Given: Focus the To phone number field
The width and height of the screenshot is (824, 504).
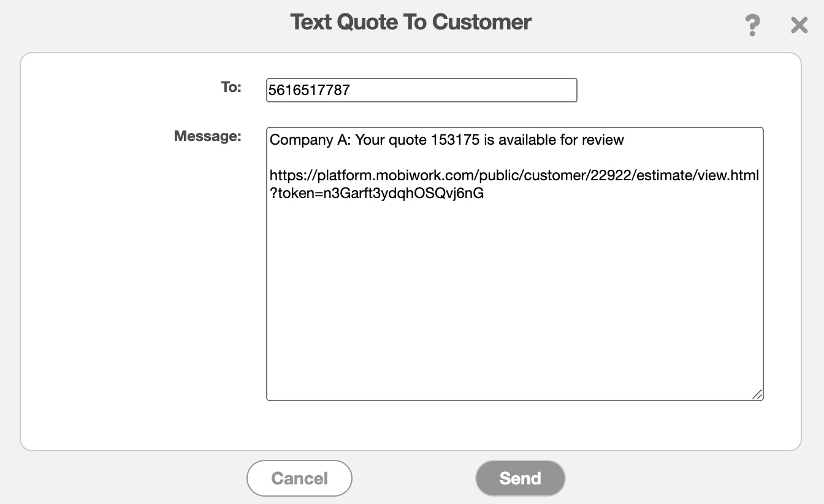Looking at the screenshot, I should [x=421, y=90].
